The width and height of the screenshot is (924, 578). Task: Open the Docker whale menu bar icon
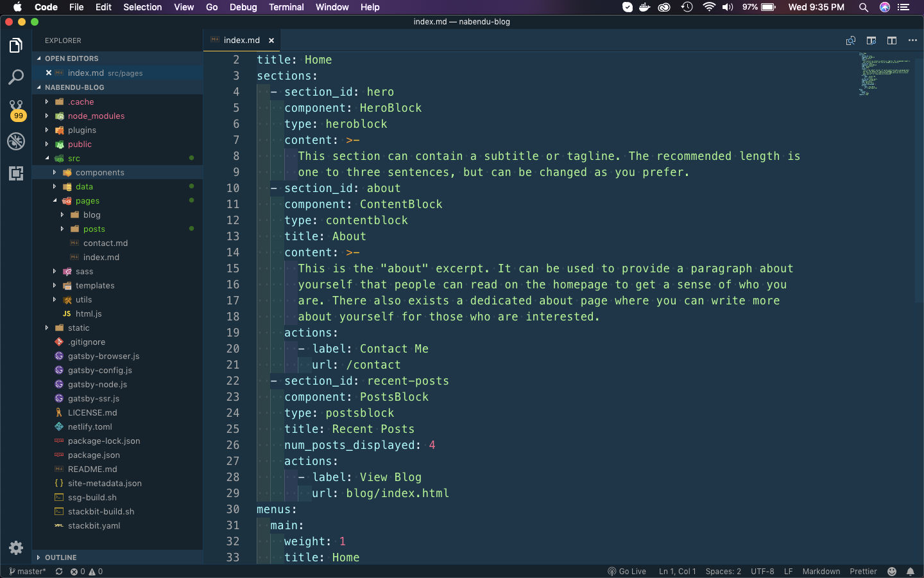[x=645, y=7]
